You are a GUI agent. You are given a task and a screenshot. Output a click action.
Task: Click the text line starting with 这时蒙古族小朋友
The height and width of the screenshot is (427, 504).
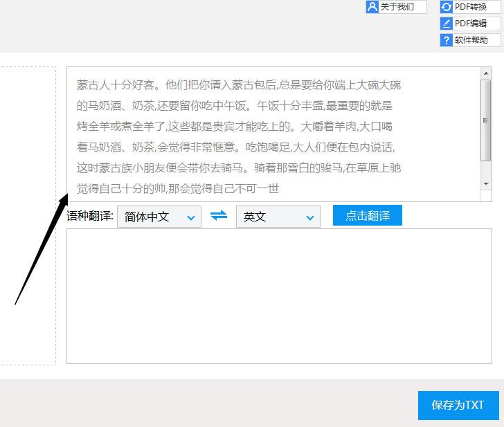point(238,167)
